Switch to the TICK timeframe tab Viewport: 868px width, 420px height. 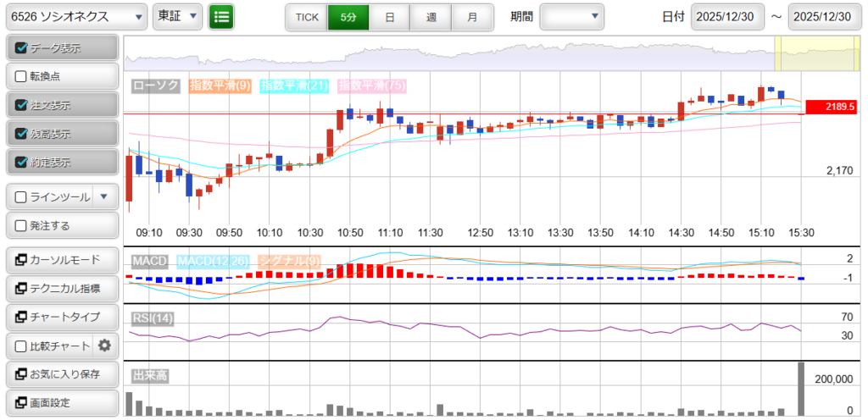tap(306, 17)
